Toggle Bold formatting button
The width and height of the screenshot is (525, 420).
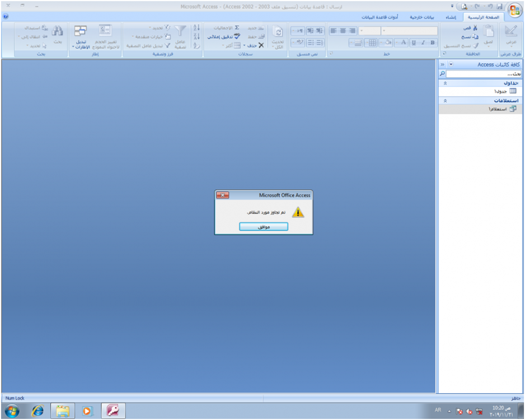433,43
